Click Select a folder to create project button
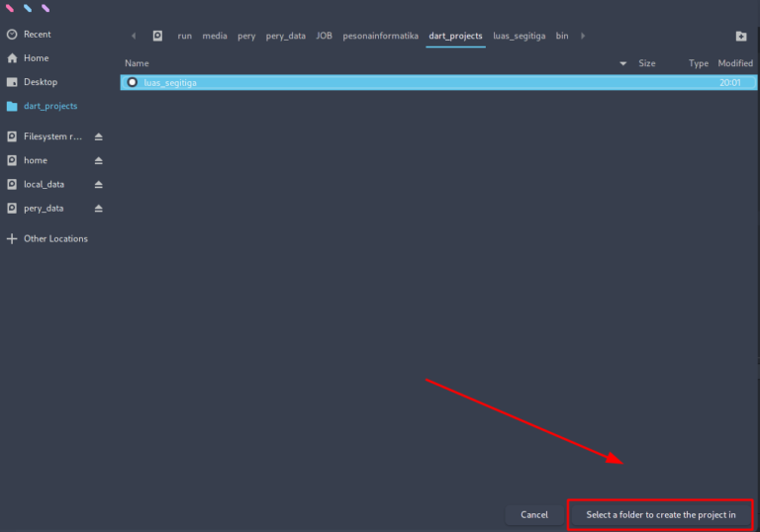The width and height of the screenshot is (760, 532). click(660, 514)
